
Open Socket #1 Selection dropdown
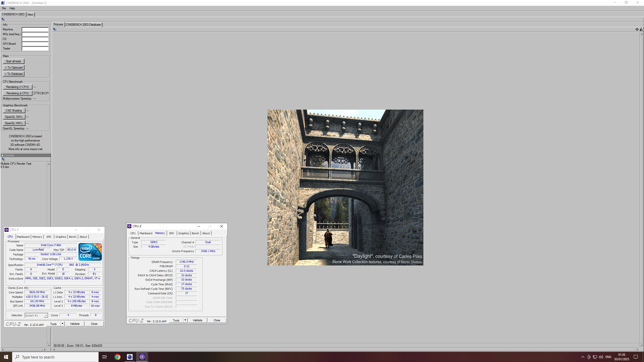tap(36, 315)
